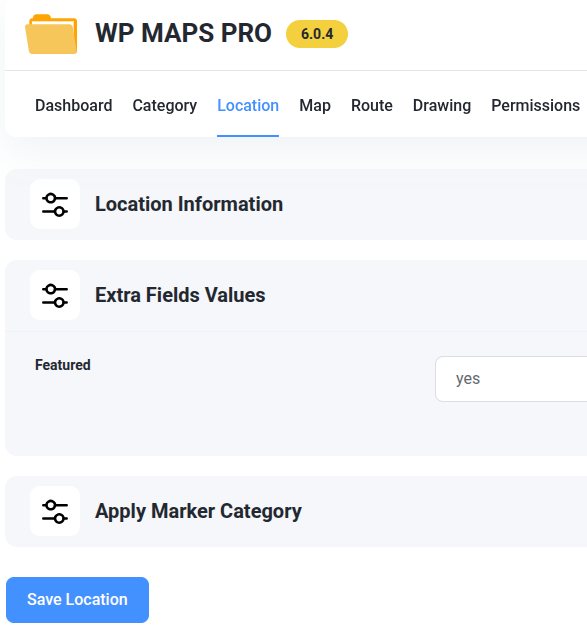Expand the Location Information section heading

[x=189, y=204]
